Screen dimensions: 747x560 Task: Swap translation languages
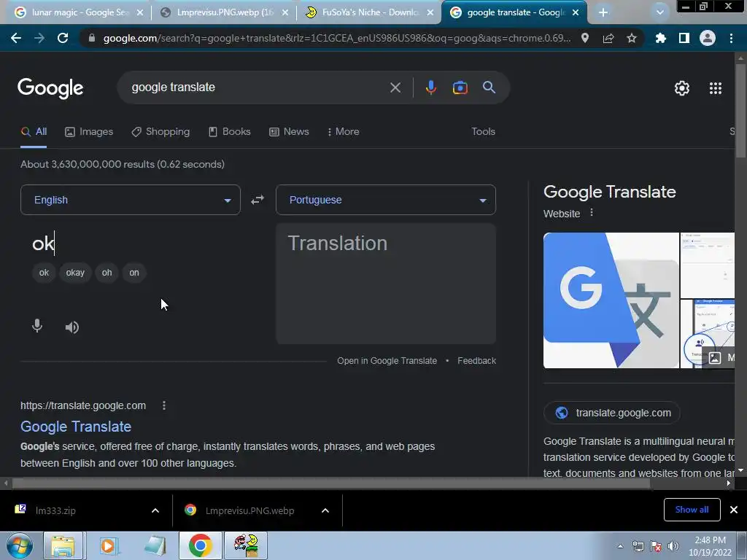258,200
